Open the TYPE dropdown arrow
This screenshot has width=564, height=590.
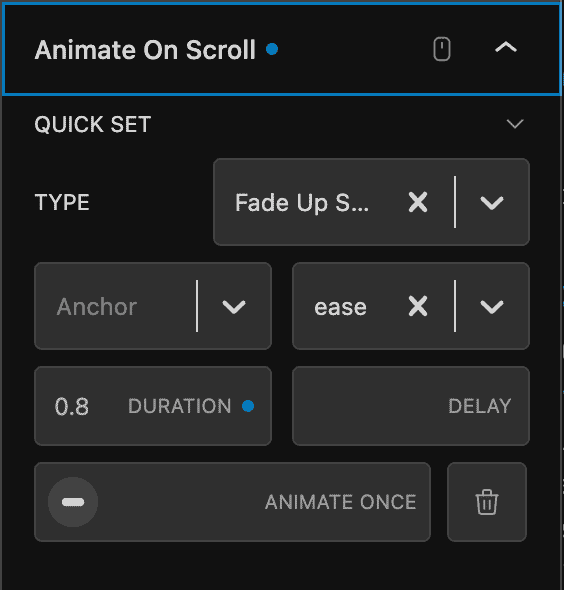click(492, 202)
